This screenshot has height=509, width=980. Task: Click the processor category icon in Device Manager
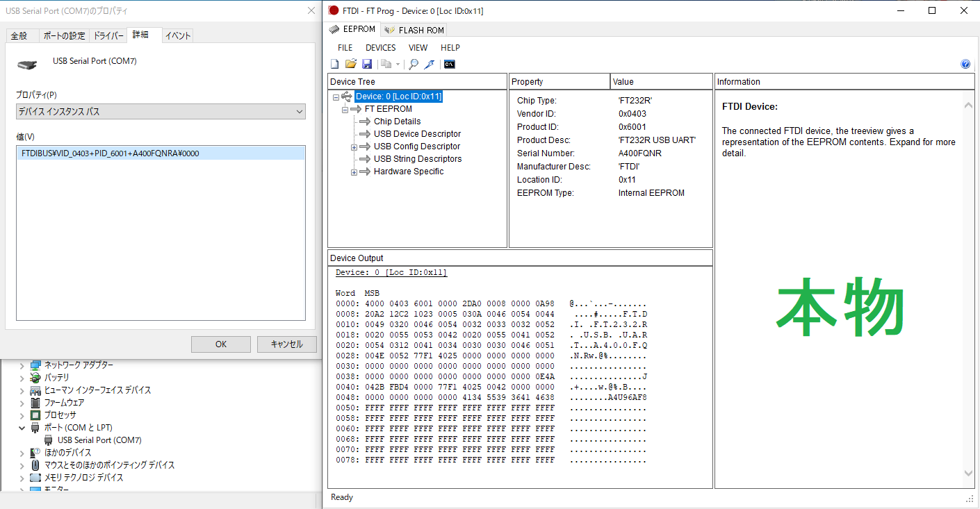coord(35,415)
